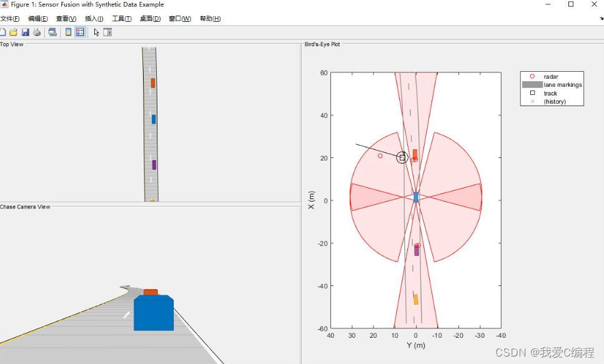Open the Property Inspector toolbar icon

[107, 32]
